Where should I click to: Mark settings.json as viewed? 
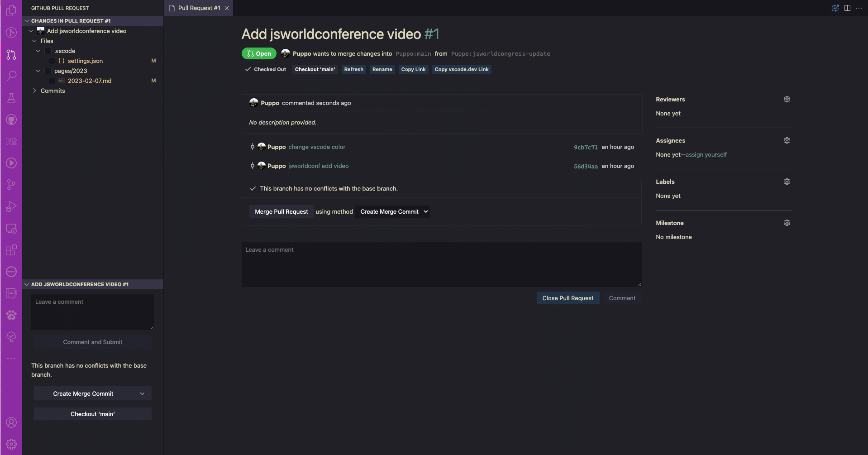(x=52, y=61)
